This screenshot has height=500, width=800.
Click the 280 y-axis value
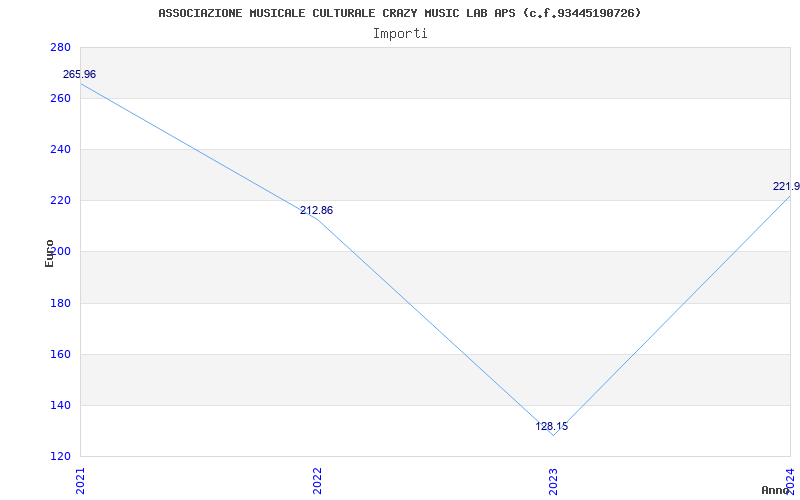coord(60,47)
